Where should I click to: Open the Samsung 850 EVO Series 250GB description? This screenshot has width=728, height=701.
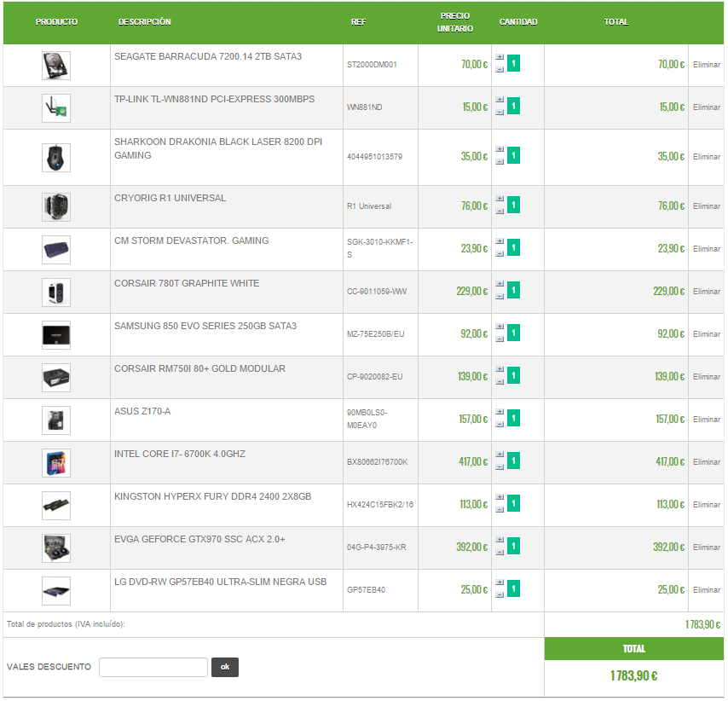click(205, 327)
